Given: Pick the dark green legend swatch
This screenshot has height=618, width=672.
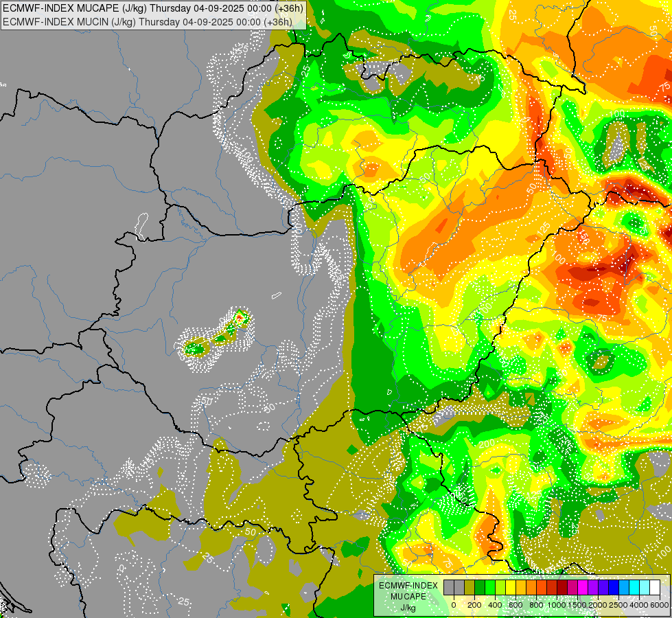Looking at the screenshot, I should point(480,588).
